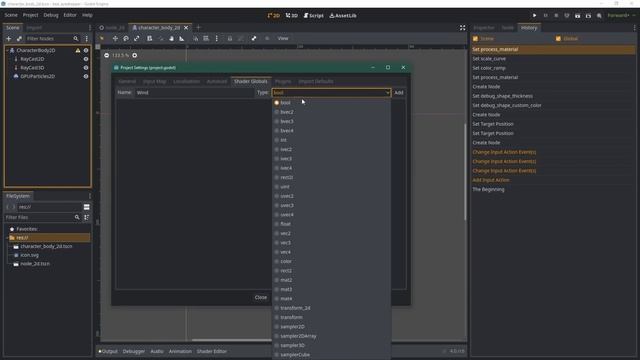The image size is (640, 360).
Task: Open the Scene dock extra options menu
Action: (x=87, y=38)
